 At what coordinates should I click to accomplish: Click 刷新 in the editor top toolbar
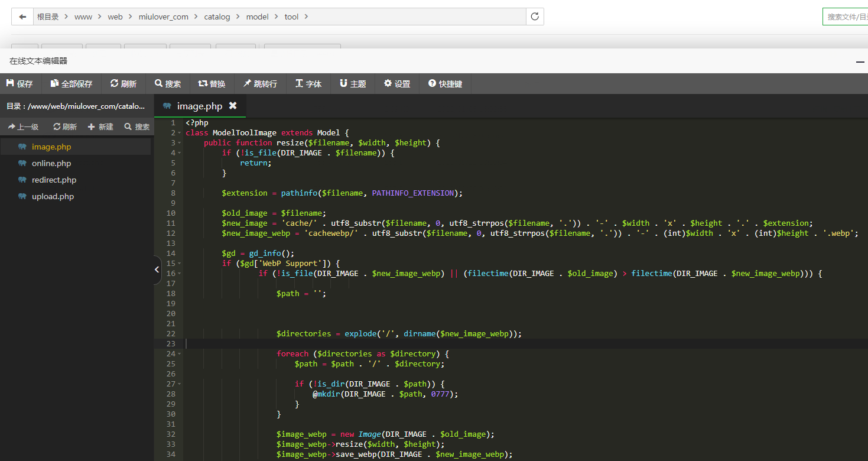tap(123, 84)
